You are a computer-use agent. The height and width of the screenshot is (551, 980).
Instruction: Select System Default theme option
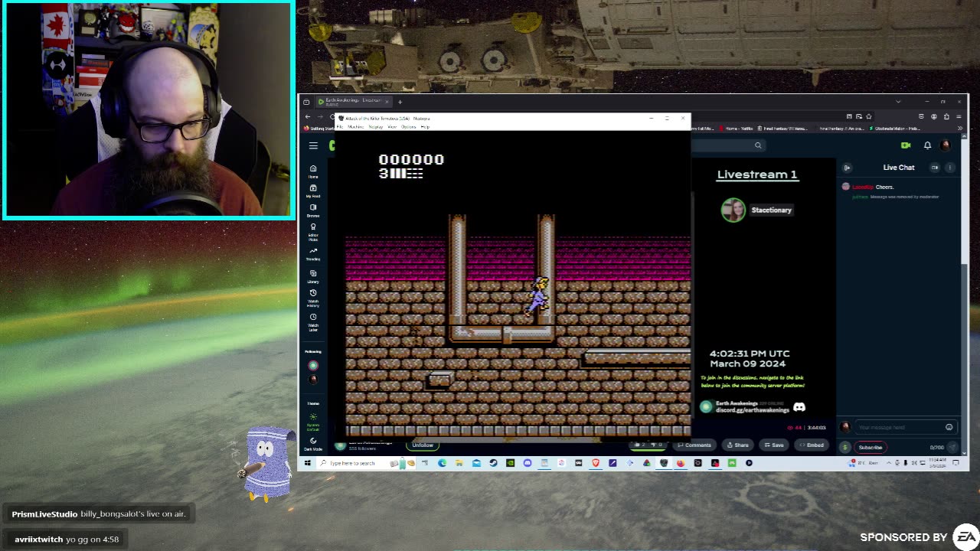click(x=313, y=422)
